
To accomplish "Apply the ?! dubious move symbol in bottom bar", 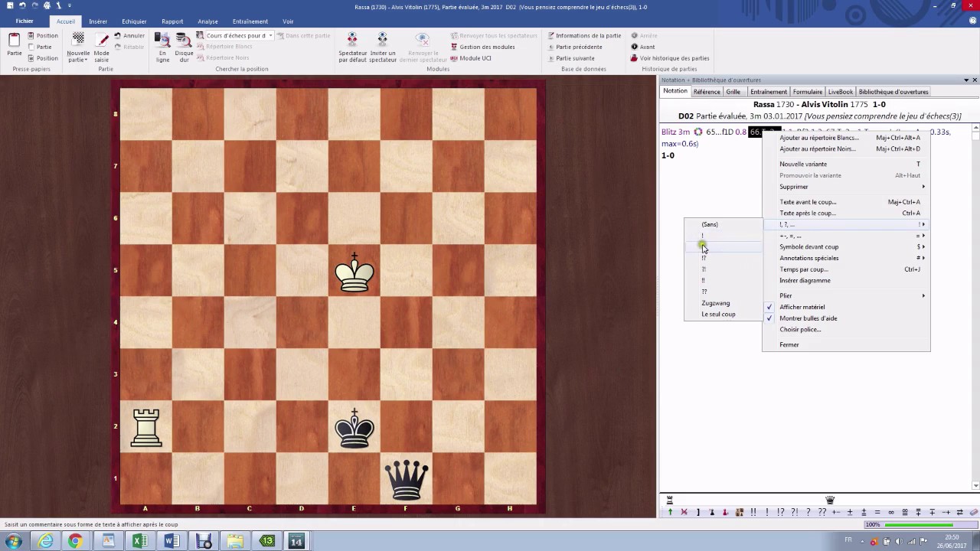I will point(795,512).
